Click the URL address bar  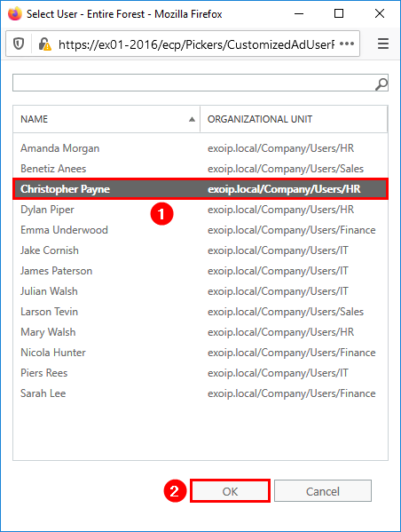click(x=196, y=44)
